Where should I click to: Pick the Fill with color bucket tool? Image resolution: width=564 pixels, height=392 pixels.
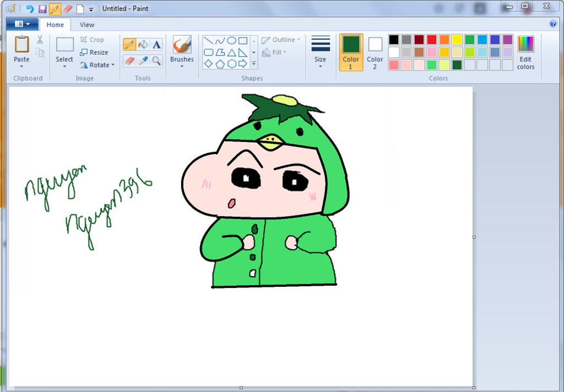(x=143, y=45)
